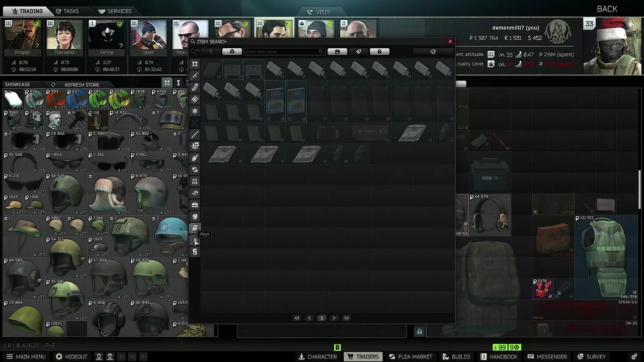Open MESSENGER from bottom bar

pyautogui.click(x=547, y=356)
